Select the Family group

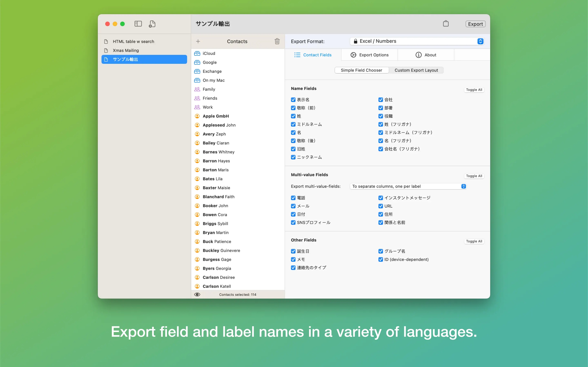[x=209, y=89]
